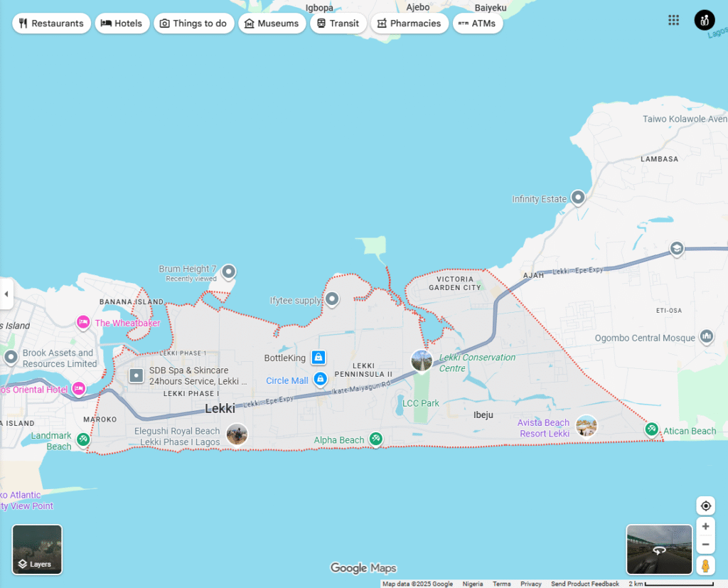Zoom out with the minus button
The width and height of the screenshot is (728, 588).
706,545
